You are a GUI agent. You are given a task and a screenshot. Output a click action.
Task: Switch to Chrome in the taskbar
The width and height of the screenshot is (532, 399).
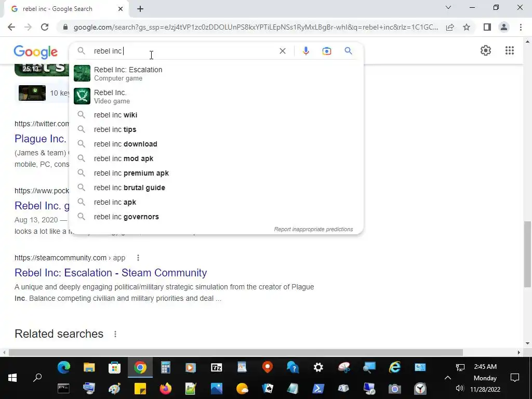(x=140, y=367)
